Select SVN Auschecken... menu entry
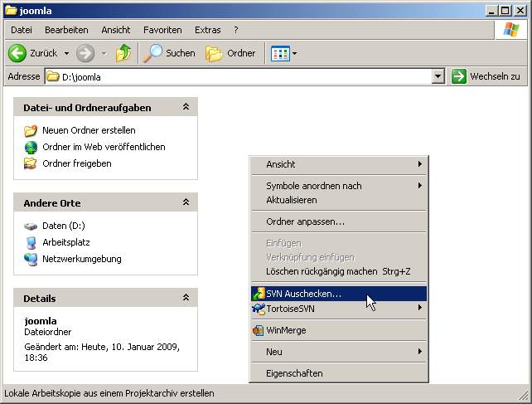 339,294
